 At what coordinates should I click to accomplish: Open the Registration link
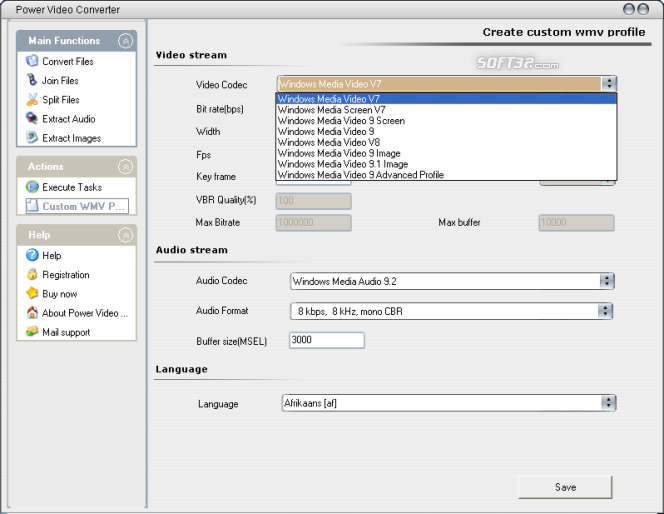(66, 275)
